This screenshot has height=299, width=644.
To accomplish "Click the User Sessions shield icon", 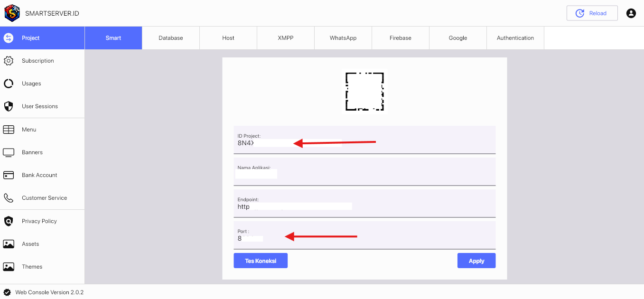I will pyautogui.click(x=9, y=106).
